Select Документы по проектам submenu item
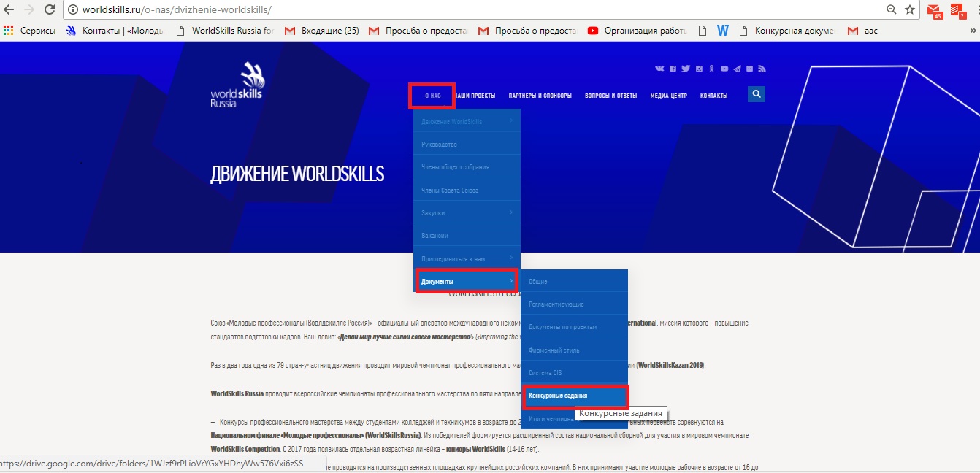Image resolution: width=980 pixels, height=473 pixels. (x=574, y=327)
